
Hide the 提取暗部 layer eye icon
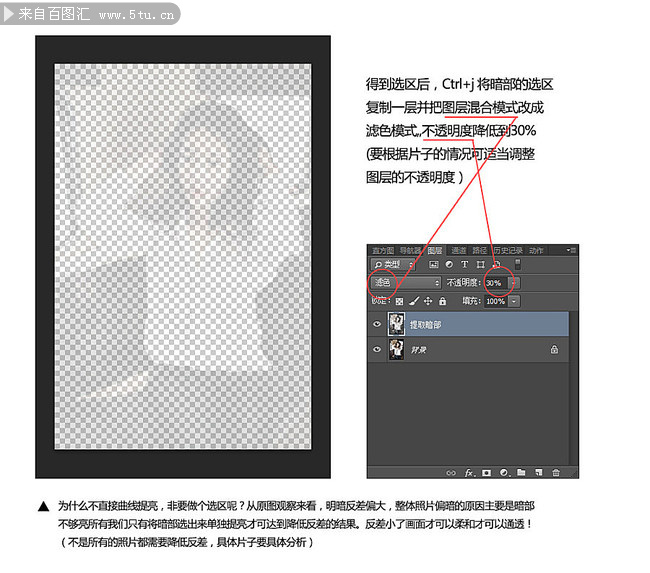pos(377,323)
